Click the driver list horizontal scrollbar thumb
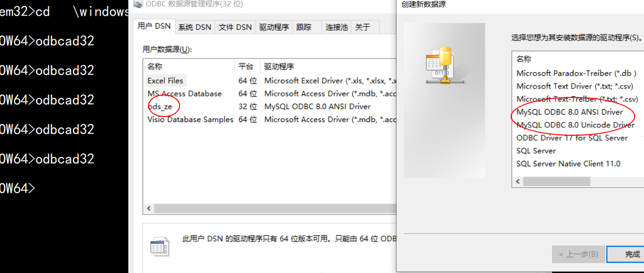 pyautogui.click(x=556, y=182)
